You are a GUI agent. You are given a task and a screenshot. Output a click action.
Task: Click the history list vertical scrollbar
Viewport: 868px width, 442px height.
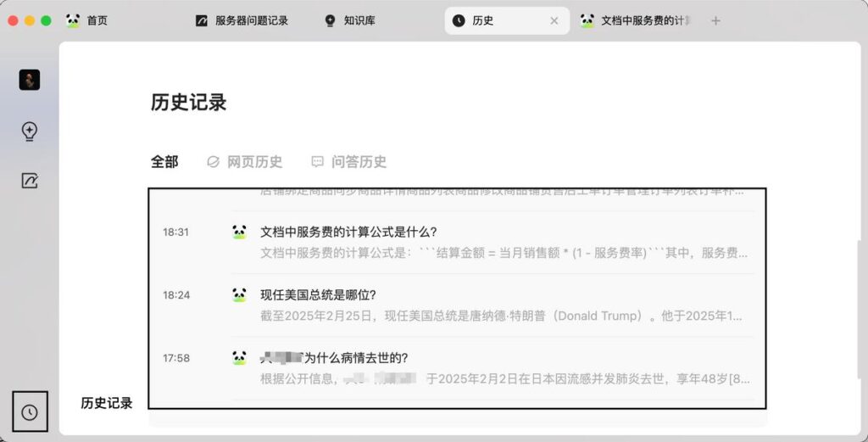click(859, 311)
